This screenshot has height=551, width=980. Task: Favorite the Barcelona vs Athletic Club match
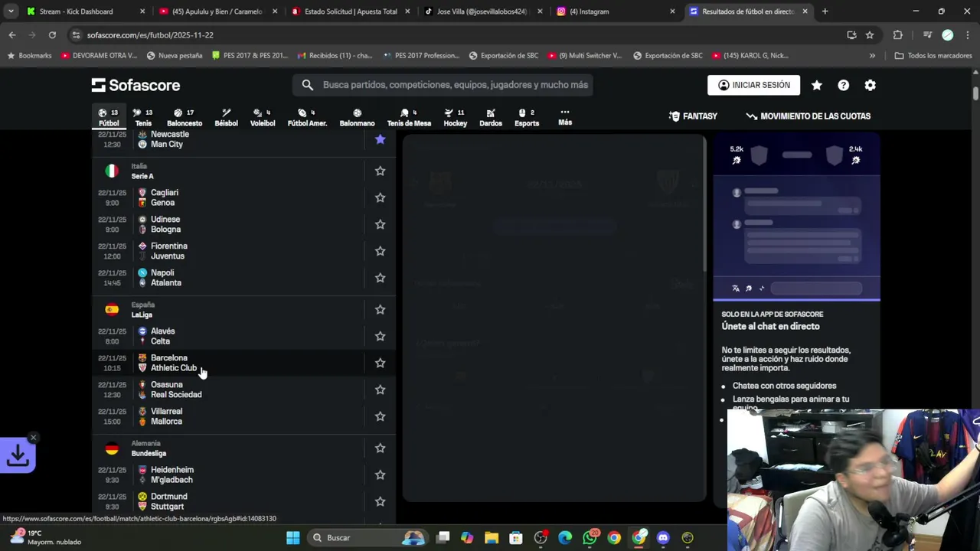coord(380,363)
